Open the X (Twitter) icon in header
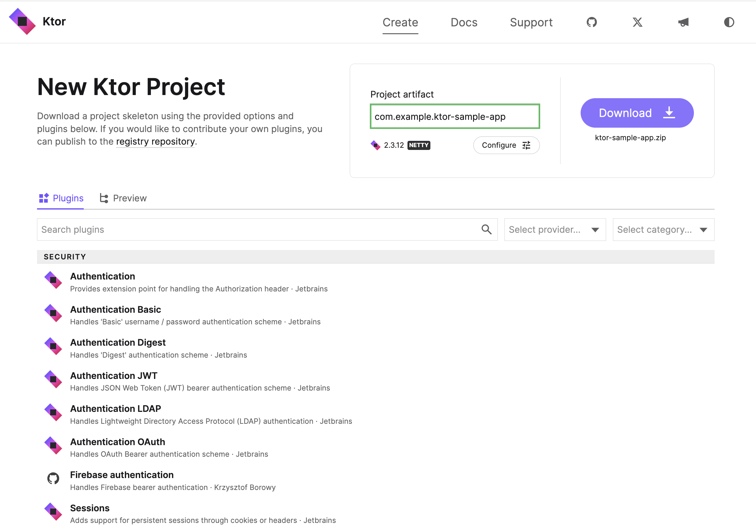 pos(637,22)
